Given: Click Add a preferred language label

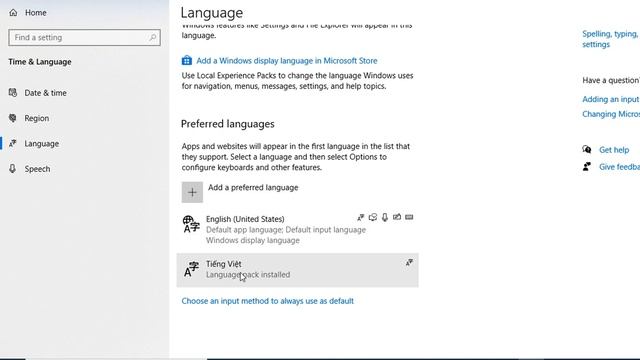Looking at the screenshot, I should 253,188.
